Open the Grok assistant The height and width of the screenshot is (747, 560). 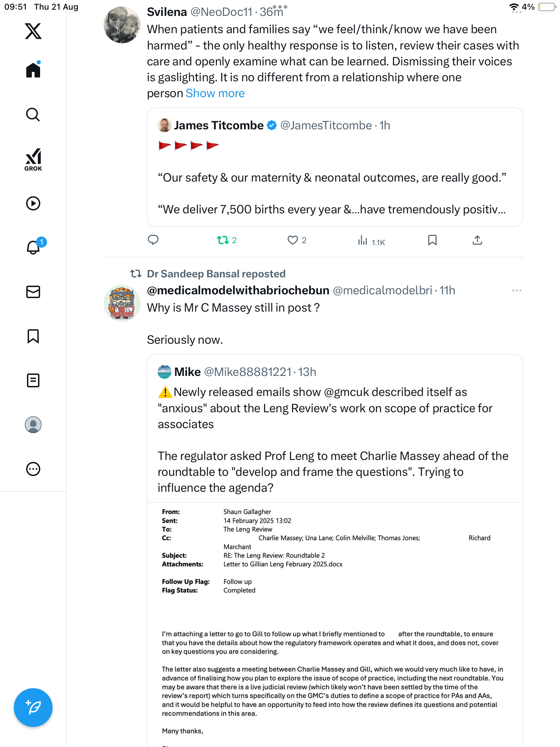click(33, 159)
